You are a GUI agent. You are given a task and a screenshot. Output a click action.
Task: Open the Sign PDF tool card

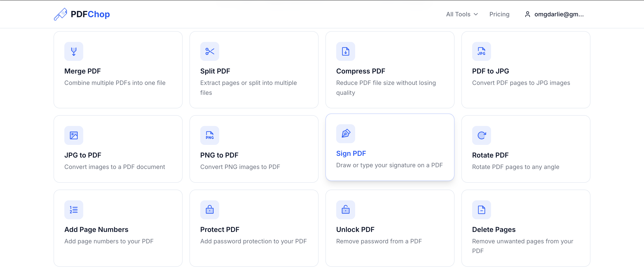tap(390, 147)
